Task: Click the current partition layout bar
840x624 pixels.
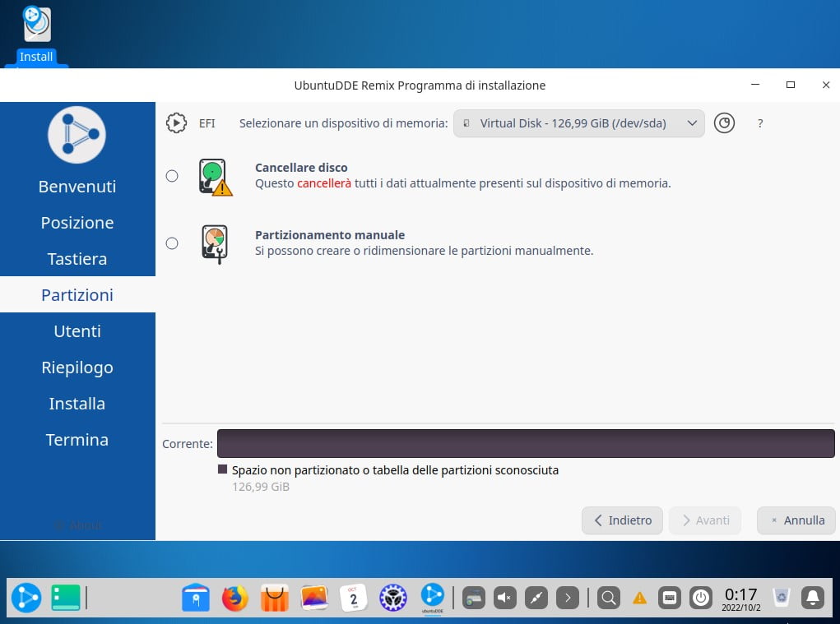Action: click(526, 444)
